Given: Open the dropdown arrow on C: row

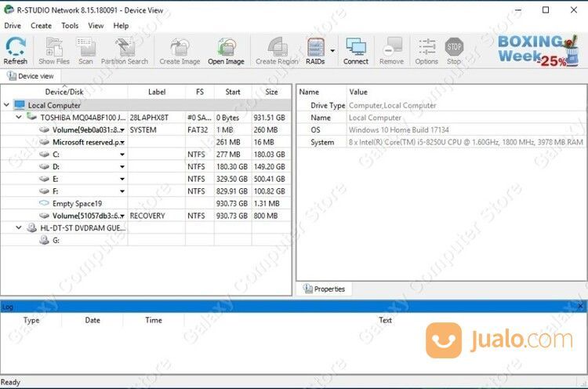Looking at the screenshot, I should pos(122,155).
